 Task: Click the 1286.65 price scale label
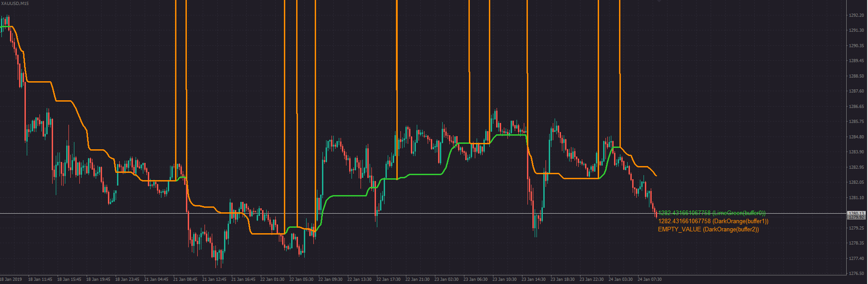click(856, 107)
